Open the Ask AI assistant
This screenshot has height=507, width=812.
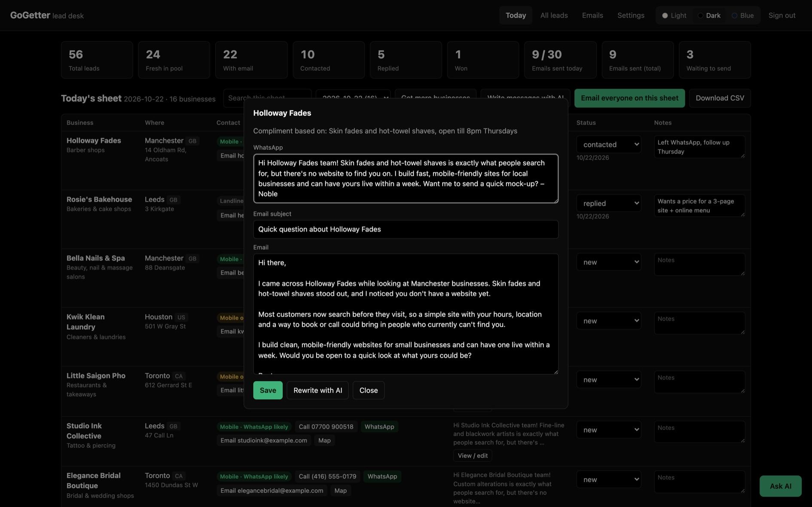(780, 486)
